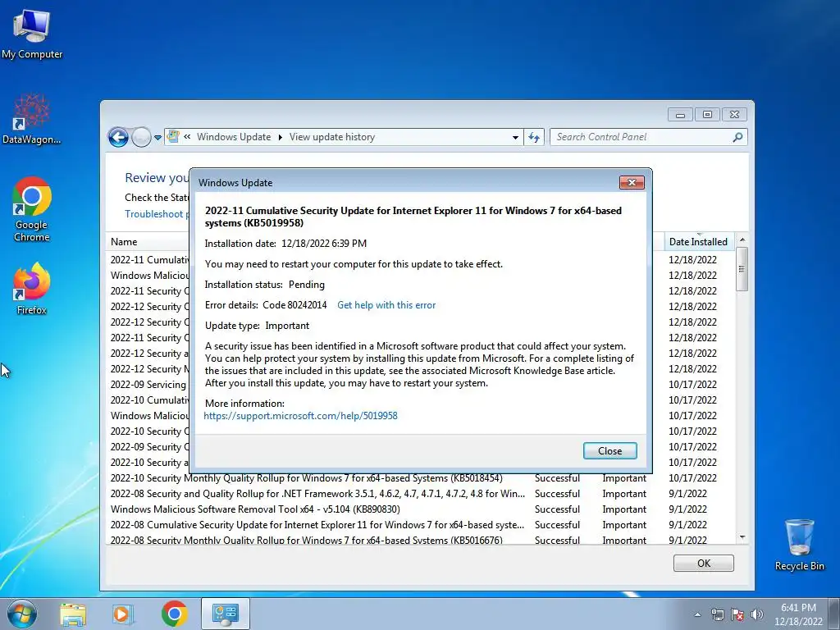
Task: Select View update history breadcrumb
Action: point(332,137)
